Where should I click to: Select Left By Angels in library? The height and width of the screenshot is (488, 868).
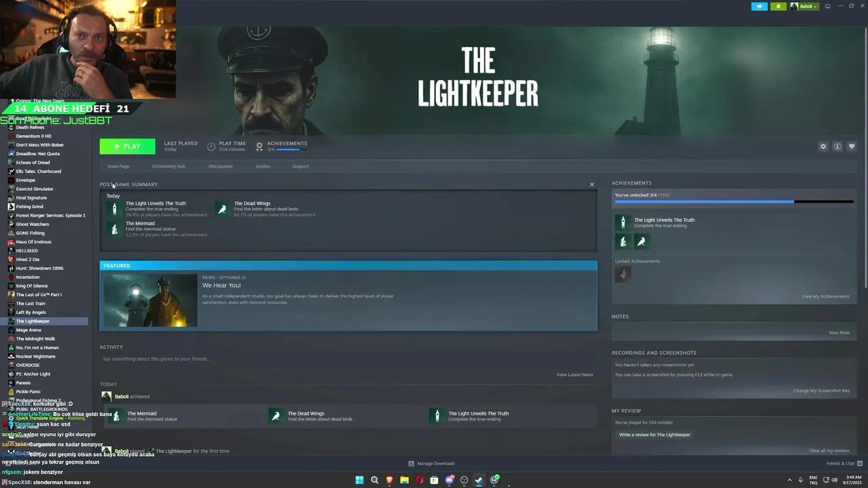click(x=31, y=312)
